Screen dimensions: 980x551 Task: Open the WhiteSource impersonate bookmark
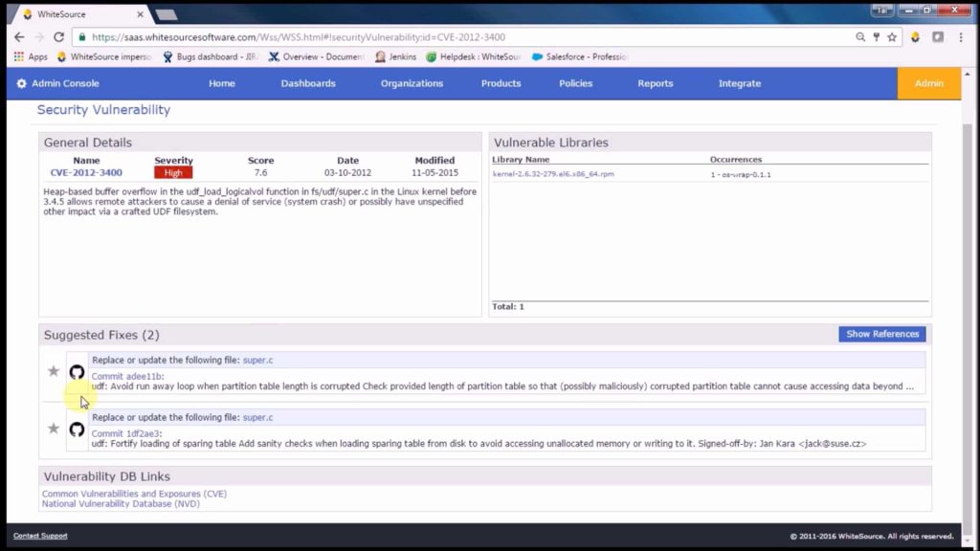pos(103,56)
